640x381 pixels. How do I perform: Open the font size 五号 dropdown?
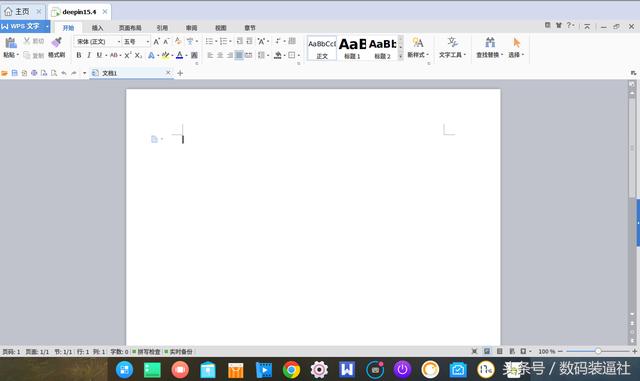(147, 42)
